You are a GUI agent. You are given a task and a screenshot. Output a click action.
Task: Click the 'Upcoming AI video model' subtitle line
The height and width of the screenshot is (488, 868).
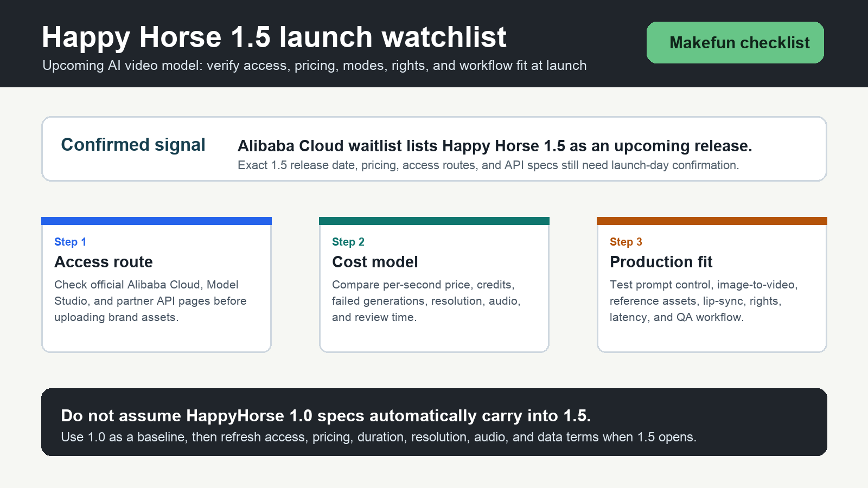(x=315, y=66)
